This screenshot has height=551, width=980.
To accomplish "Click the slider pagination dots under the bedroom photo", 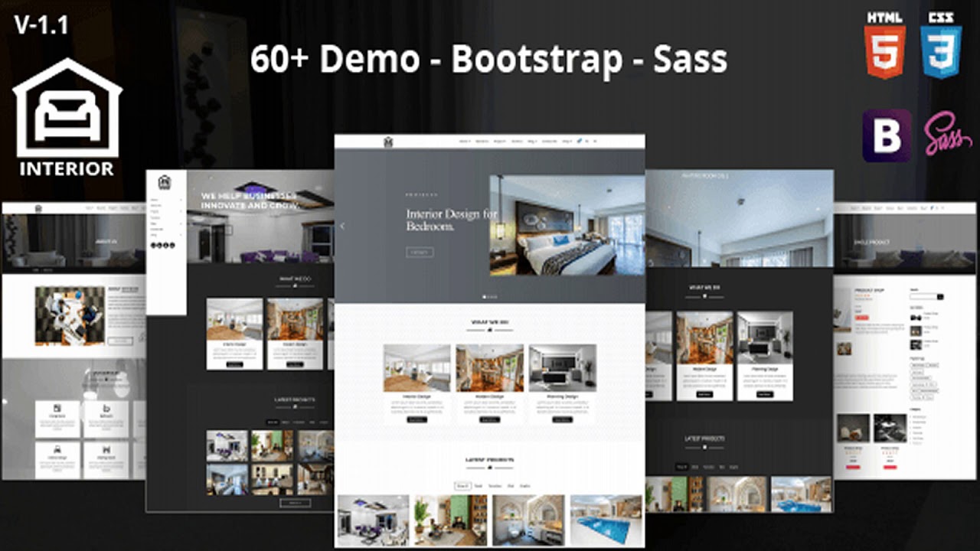I will [x=490, y=297].
